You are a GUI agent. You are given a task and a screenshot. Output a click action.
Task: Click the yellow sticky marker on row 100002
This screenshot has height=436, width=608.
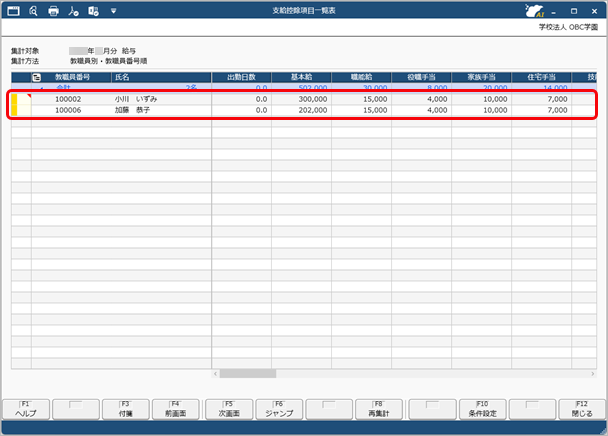(15, 99)
